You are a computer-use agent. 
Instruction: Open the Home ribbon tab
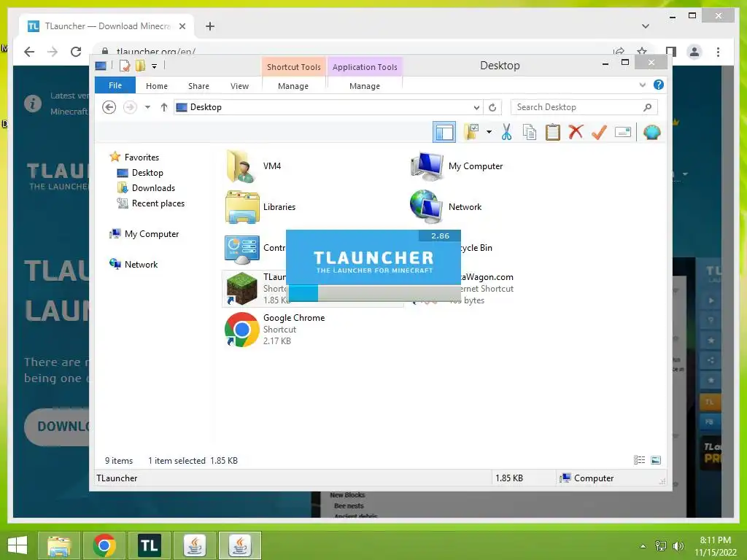[157, 86]
